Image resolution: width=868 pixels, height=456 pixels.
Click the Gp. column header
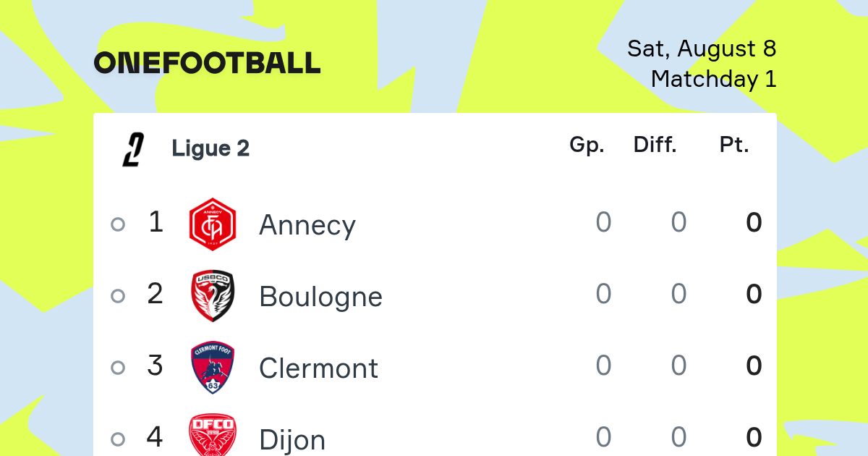tap(587, 145)
